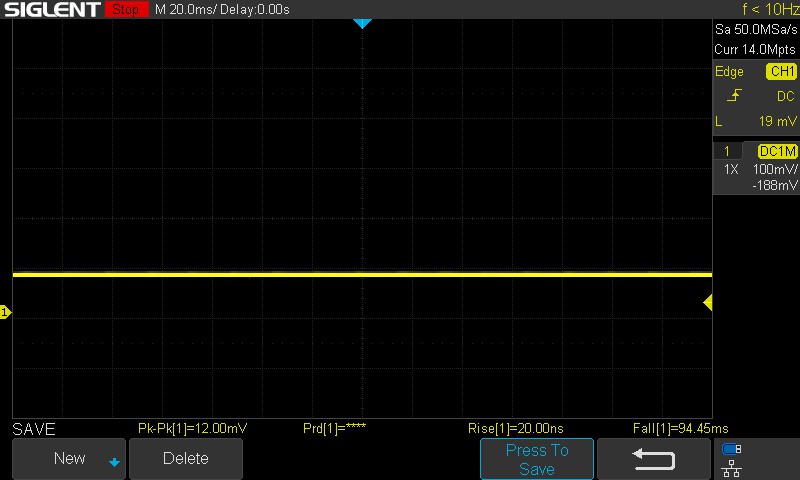Click the Pk-Pk[1]=12.00mV measurement
The width and height of the screenshot is (800, 480).
(192, 428)
